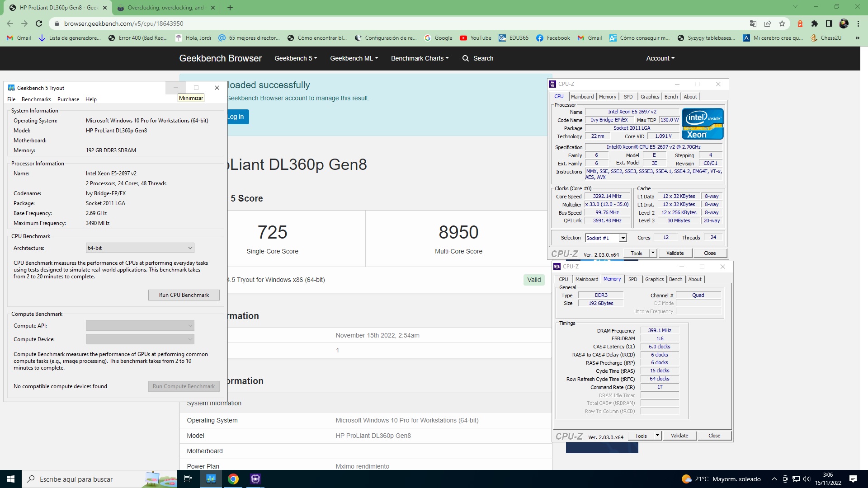Open the Help menu in Geekbench Tryout
The width and height of the screenshot is (868, 488).
(91, 99)
